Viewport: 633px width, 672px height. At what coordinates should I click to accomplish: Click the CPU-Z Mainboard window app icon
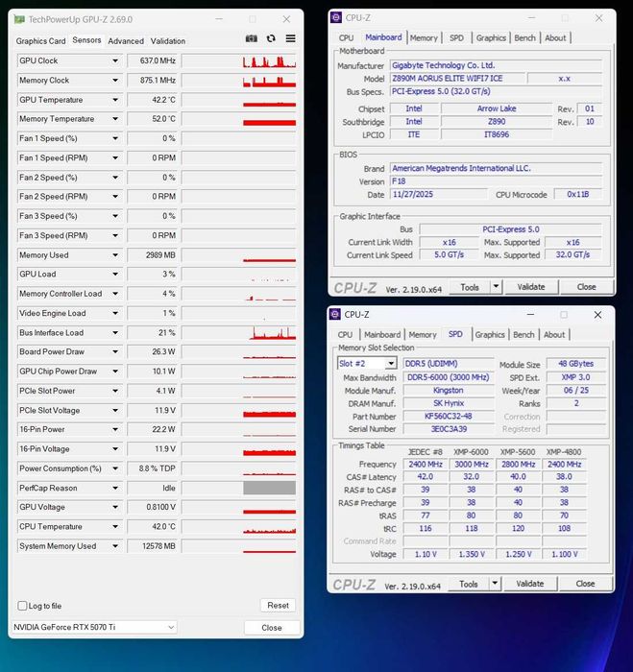336,17
